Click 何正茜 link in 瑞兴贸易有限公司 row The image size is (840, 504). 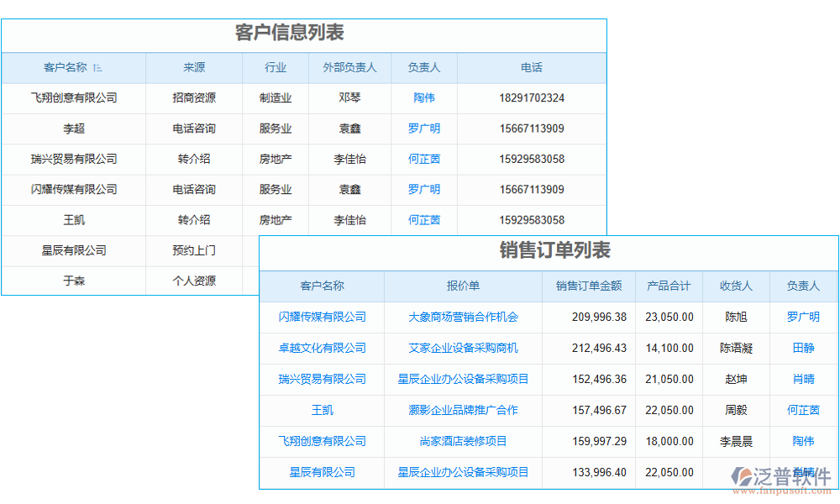point(423,159)
